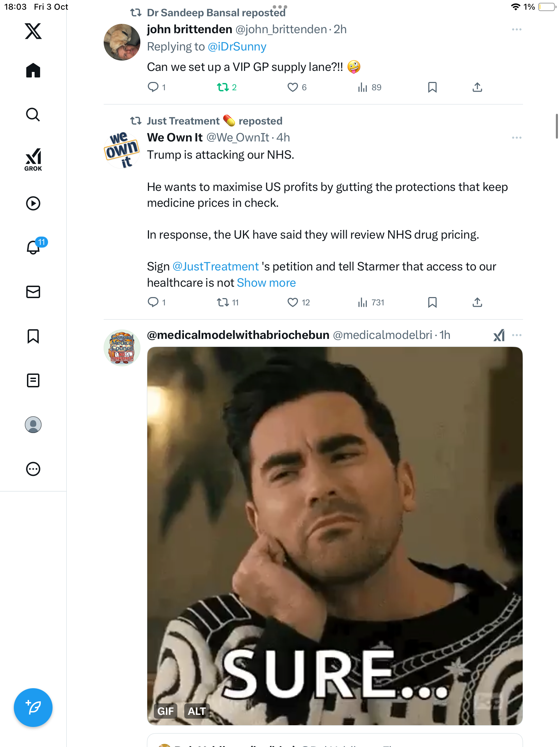Open the Lists icon in sidebar
The image size is (560, 747).
click(x=33, y=380)
